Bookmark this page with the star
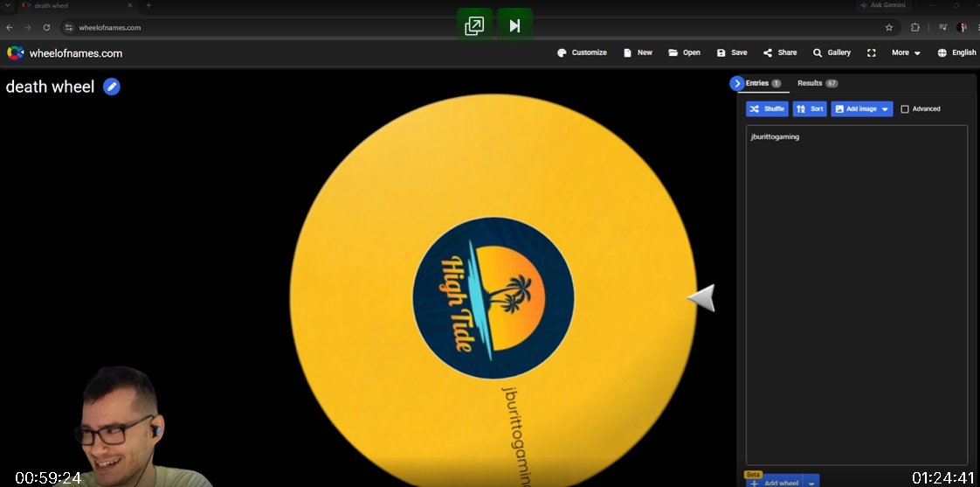The width and height of the screenshot is (980, 487). 889,28
